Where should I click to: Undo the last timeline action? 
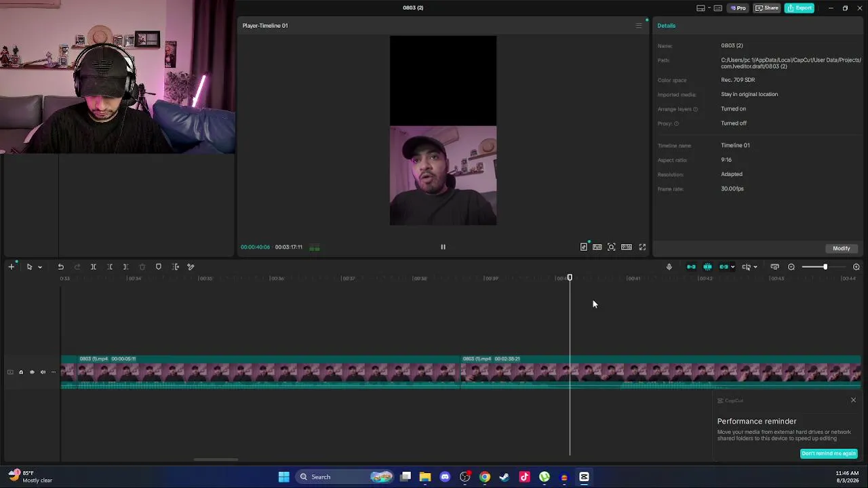(60, 267)
